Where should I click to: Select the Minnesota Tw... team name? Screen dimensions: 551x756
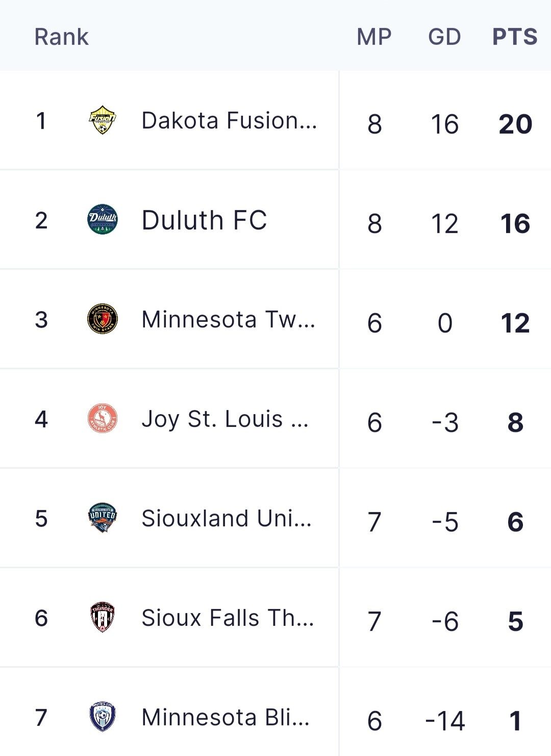tap(228, 320)
